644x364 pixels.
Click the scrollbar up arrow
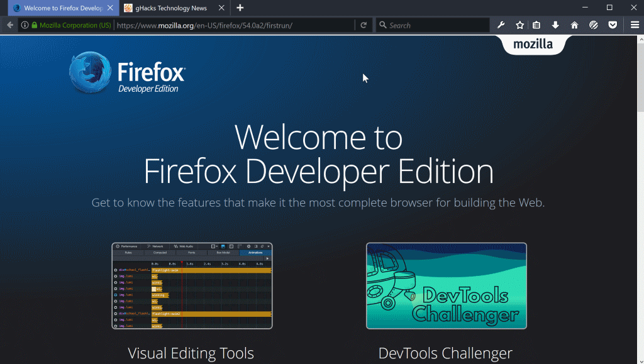[640, 40]
